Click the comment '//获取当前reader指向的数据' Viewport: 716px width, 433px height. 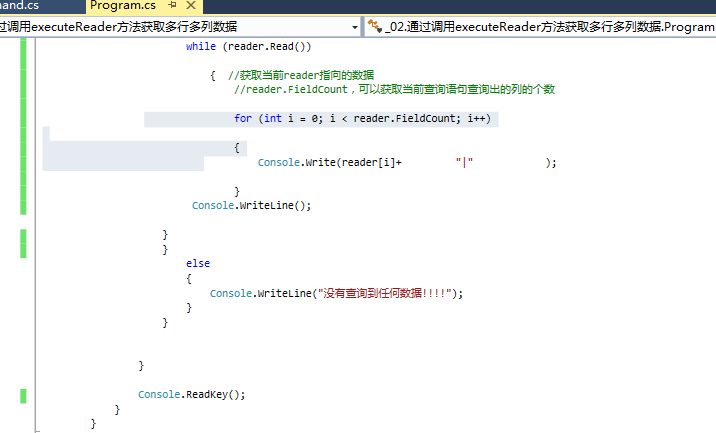coord(301,75)
